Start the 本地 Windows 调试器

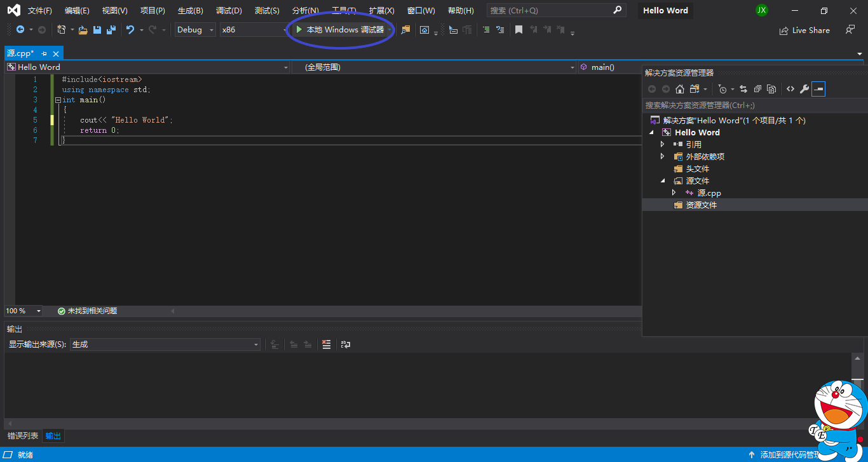pyautogui.click(x=340, y=29)
